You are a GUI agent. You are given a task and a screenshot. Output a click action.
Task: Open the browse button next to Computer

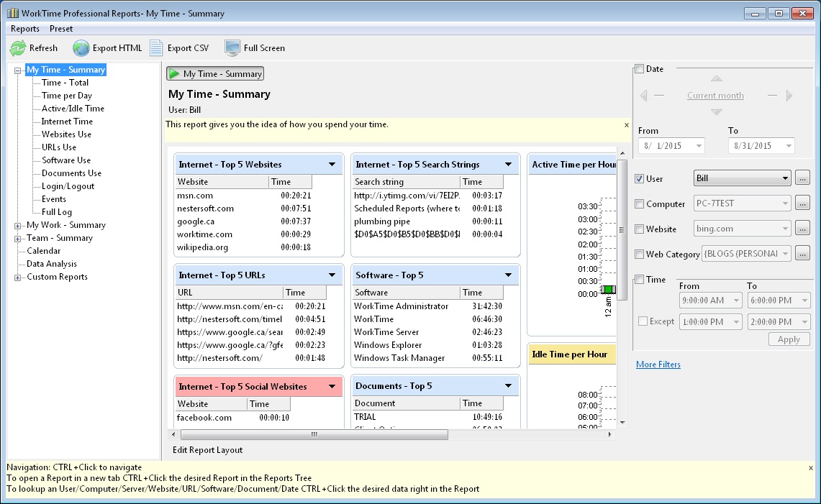(802, 203)
